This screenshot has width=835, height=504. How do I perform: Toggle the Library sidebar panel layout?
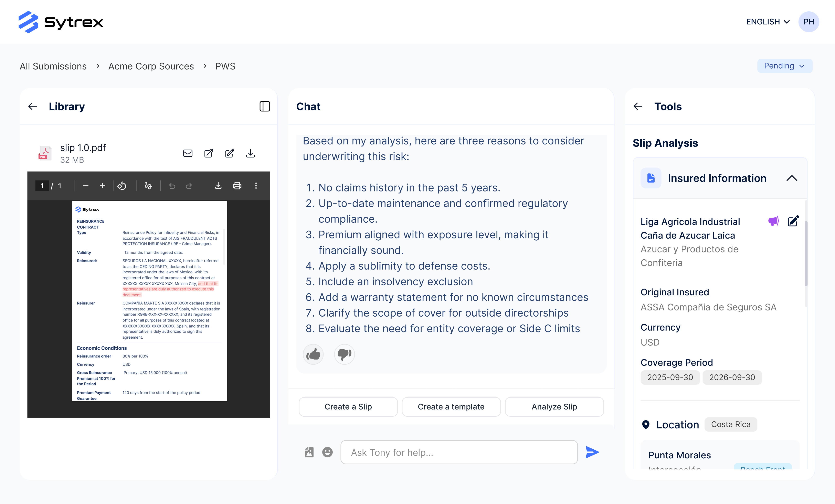(x=265, y=106)
